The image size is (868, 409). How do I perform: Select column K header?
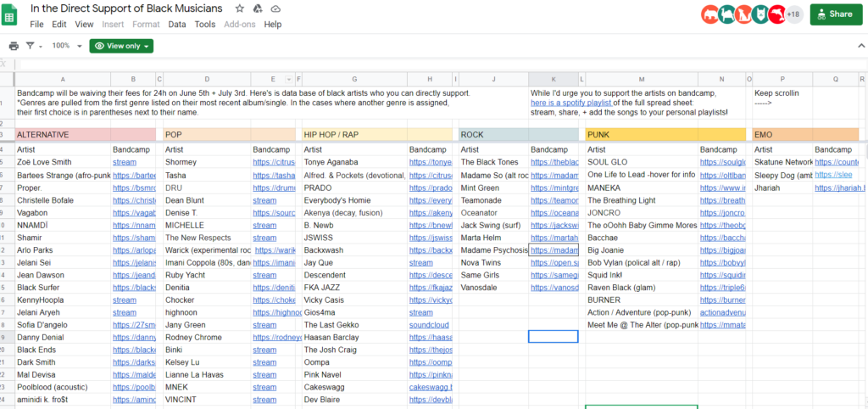(554, 79)
